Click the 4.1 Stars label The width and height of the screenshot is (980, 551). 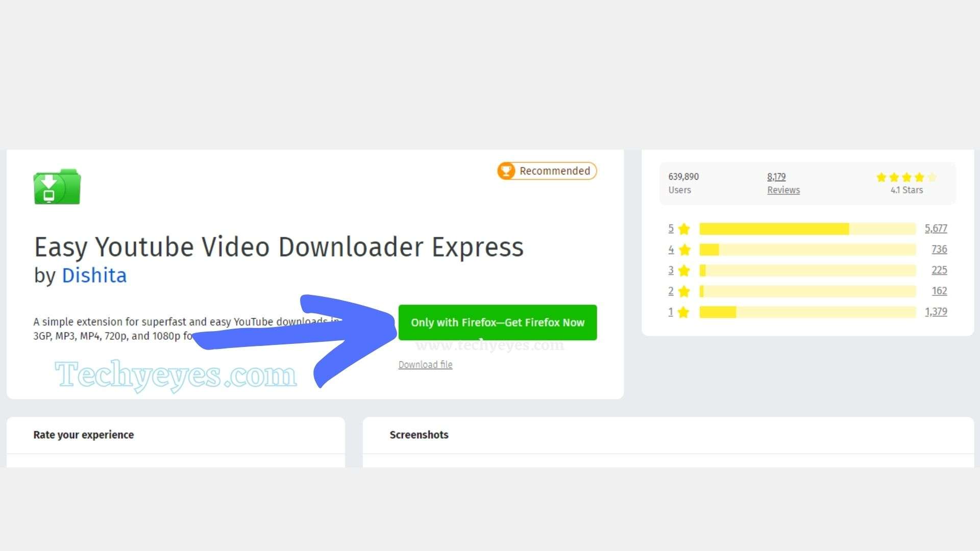[906, 190]
